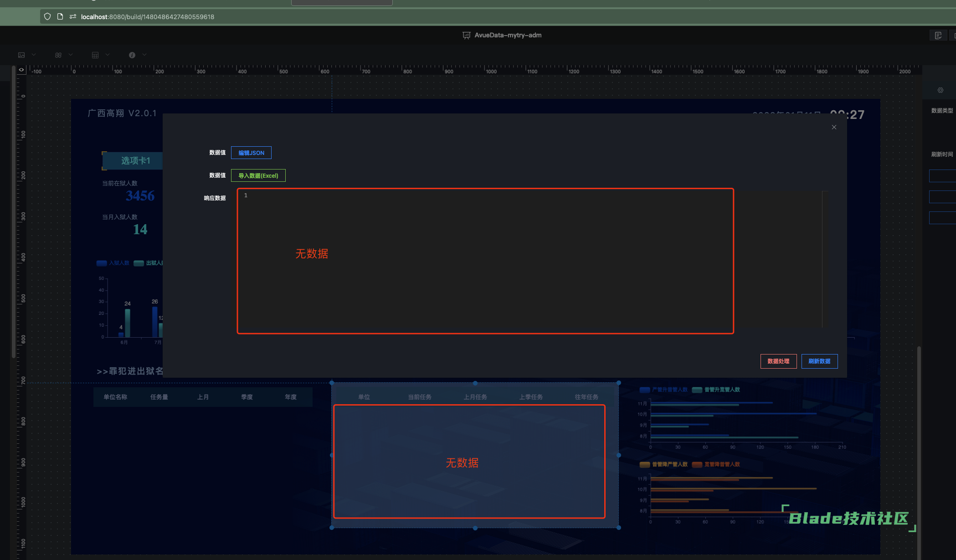Click the 编辑JSON button
Screen dimensions: 956x560
coord(251,153)
